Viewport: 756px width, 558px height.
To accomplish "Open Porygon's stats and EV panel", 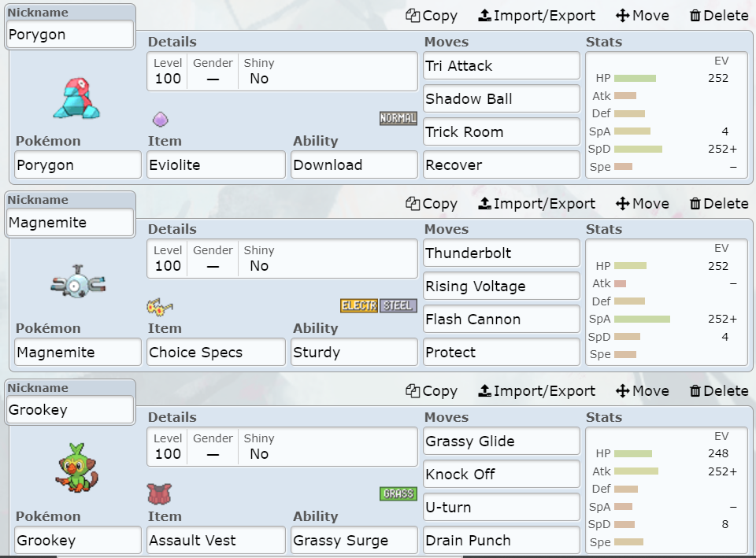I will pos(667,115).
